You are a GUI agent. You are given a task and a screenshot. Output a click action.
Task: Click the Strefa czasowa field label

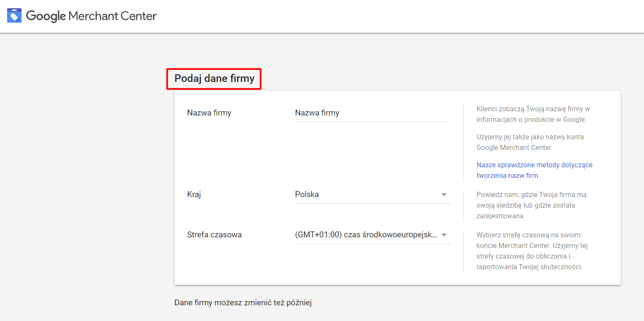coord(214,235)
